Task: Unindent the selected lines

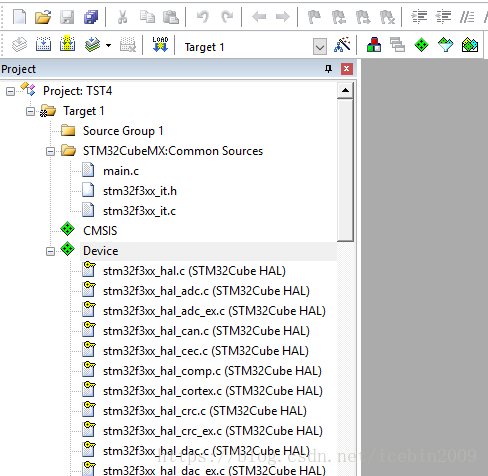Action: click(x=444, y=17)
